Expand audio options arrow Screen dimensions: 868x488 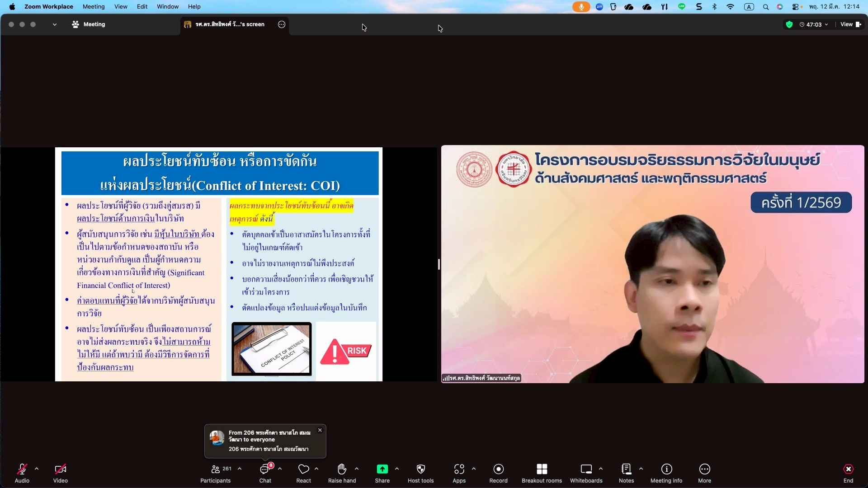click(x=37, y=469)
